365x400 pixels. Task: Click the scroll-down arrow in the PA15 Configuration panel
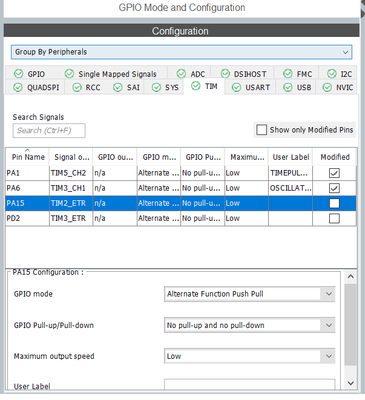[350, 383]
